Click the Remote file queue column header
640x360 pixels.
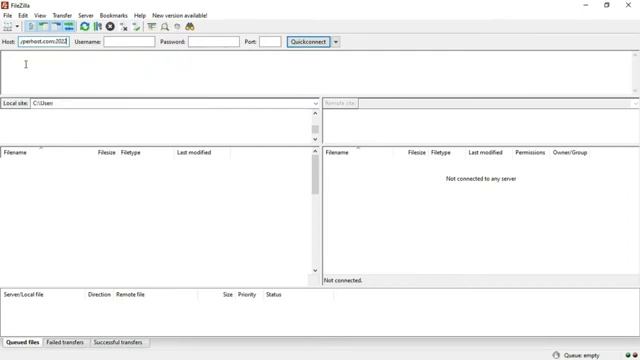click(130, 294)
